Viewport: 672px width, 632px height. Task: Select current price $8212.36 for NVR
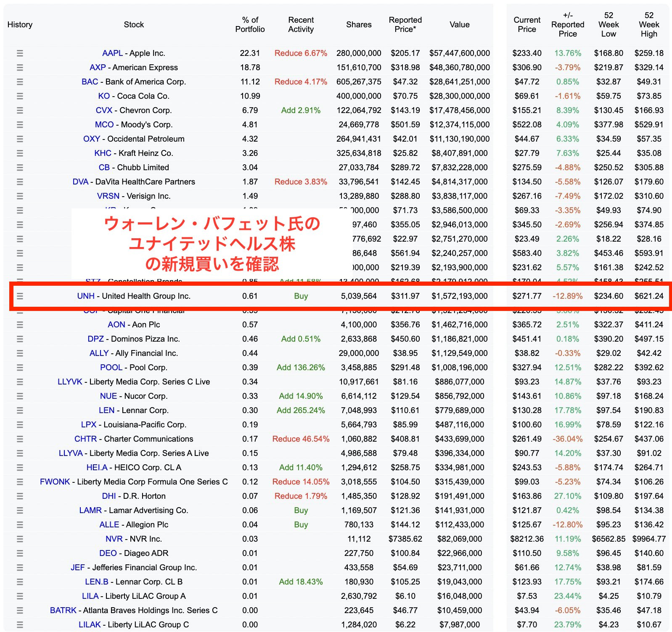pos(527,539)
